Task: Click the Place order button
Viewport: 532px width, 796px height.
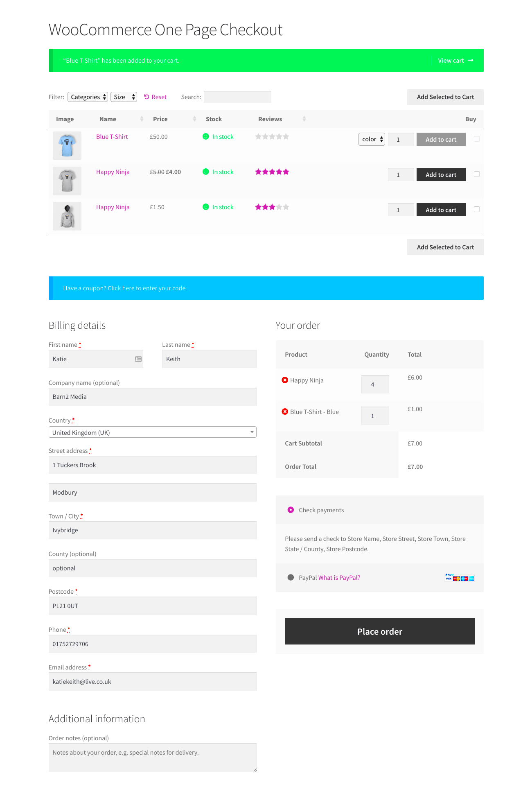Action: pos(379,631)
